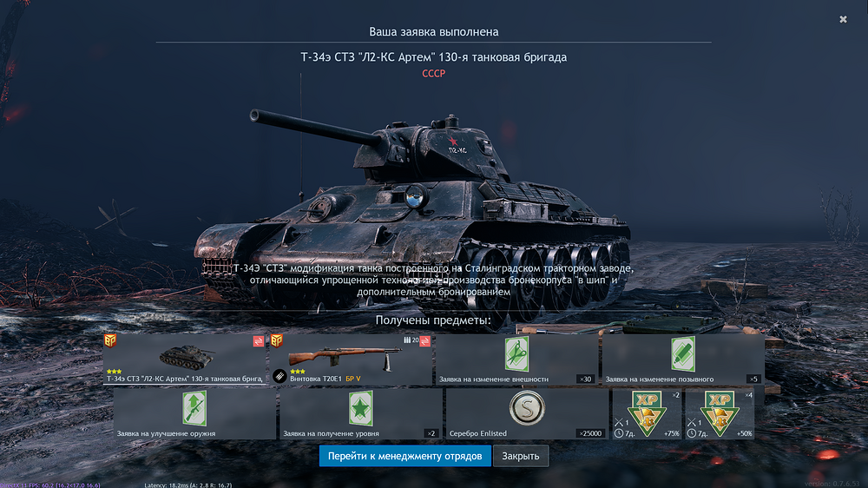This screenshot has width=868, height=488.
Task: Click the ×25000 silver amount
Action: coord(590,433)
